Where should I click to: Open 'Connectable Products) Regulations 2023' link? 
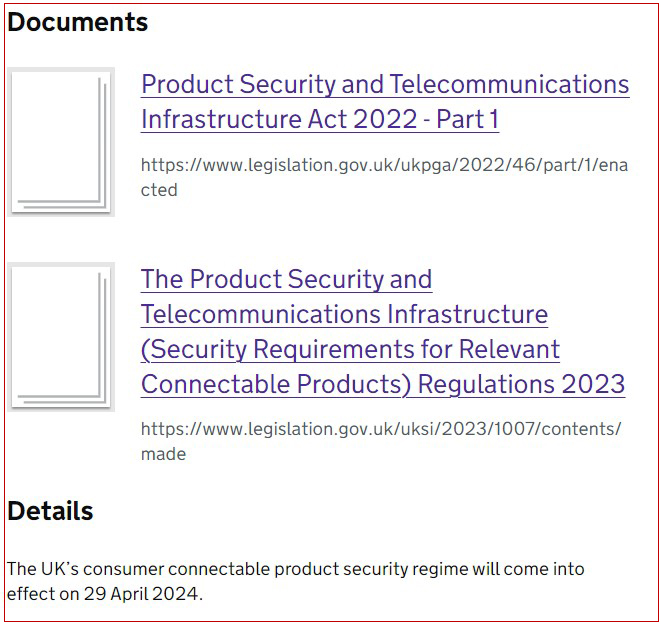point(382,384)
